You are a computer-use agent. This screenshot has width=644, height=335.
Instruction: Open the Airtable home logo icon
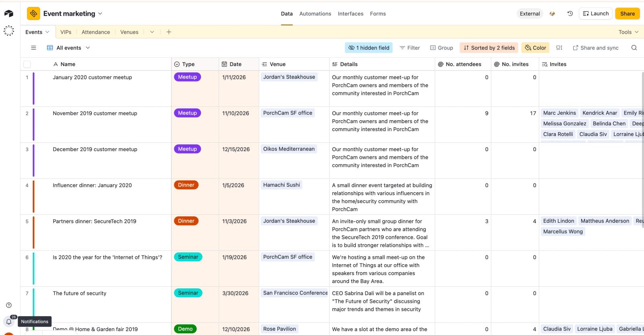tap(8, 14)
